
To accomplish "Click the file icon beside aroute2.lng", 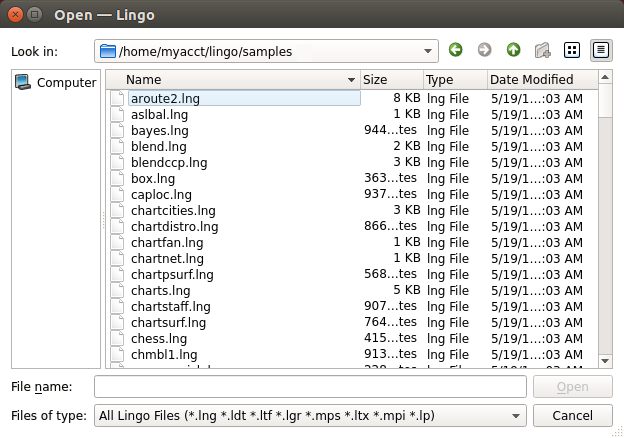I will coord(117,98).
